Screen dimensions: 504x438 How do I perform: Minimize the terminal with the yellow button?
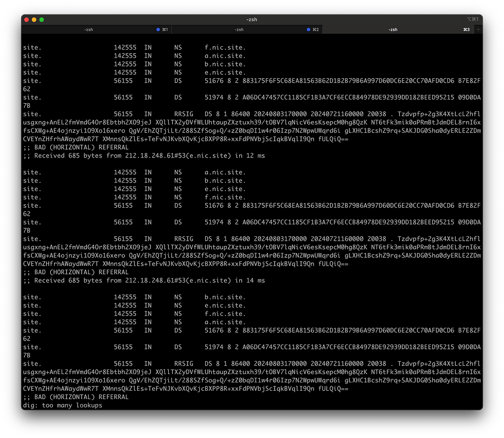pos(34,20)
